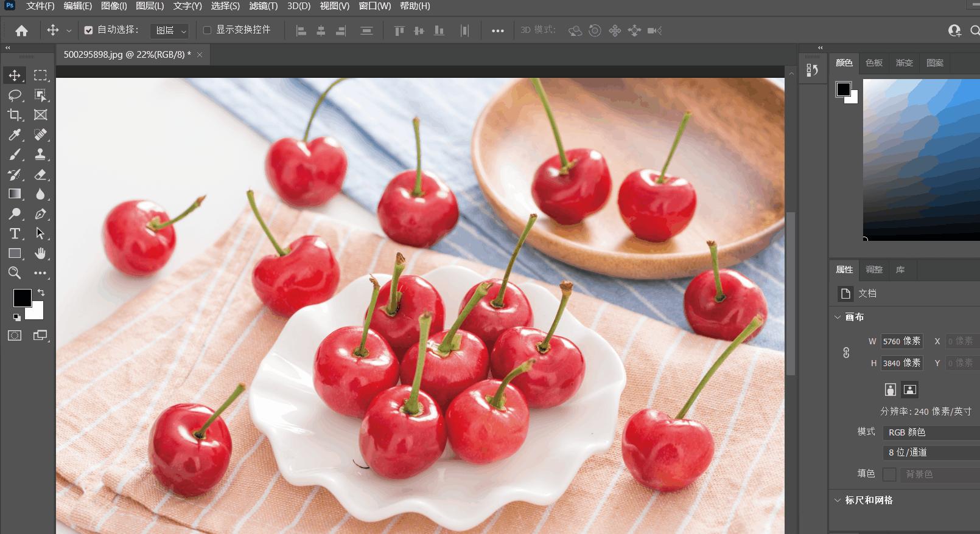Open the 文件(F) menu
Image resolution: width=980 pixels, height=534 pixels.
(40, 6)
